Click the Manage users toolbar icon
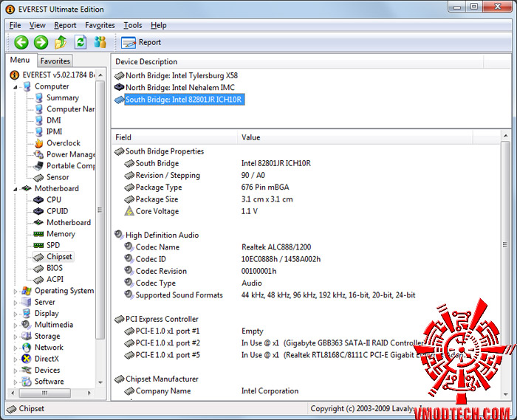 click(100, 43)
